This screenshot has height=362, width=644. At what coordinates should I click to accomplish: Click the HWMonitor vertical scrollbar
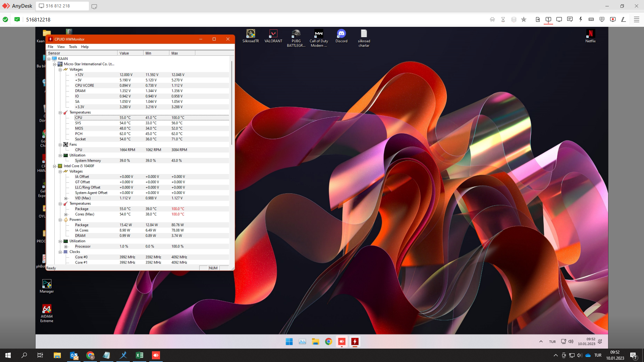tap(232, 103)
